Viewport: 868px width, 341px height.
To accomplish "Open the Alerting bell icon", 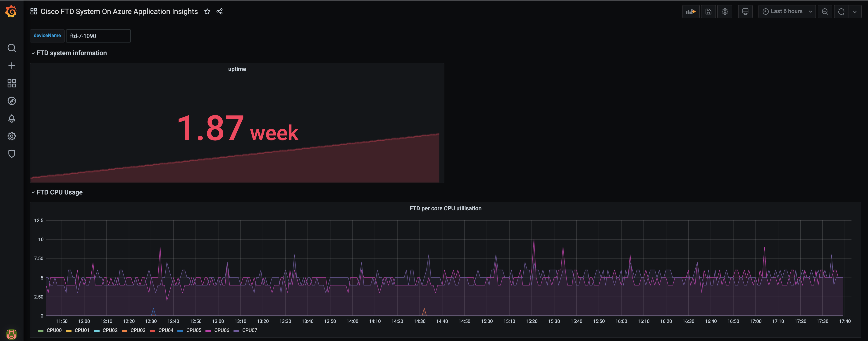I will pyautogui.click(x=12, y=118).
